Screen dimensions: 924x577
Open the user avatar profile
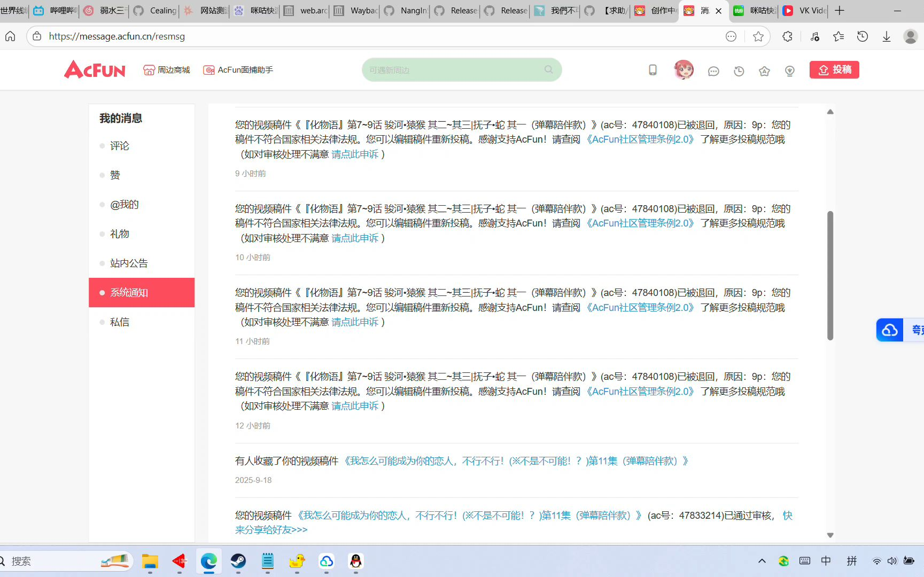point(684,70)
